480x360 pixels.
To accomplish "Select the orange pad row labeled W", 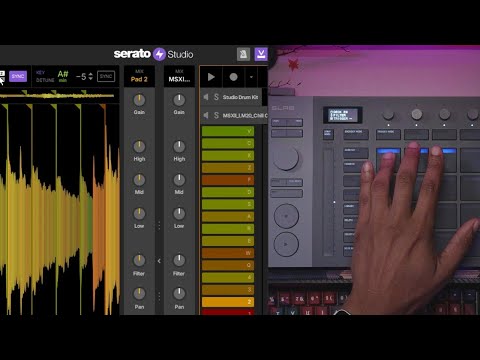I will [x=228, y=253].
